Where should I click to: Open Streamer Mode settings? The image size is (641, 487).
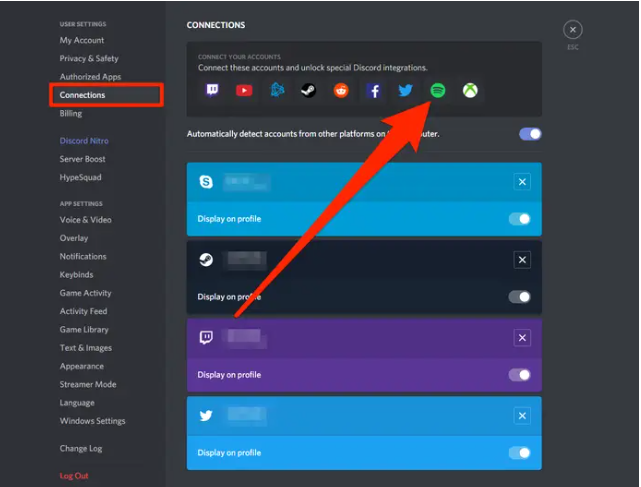(88, 384)
